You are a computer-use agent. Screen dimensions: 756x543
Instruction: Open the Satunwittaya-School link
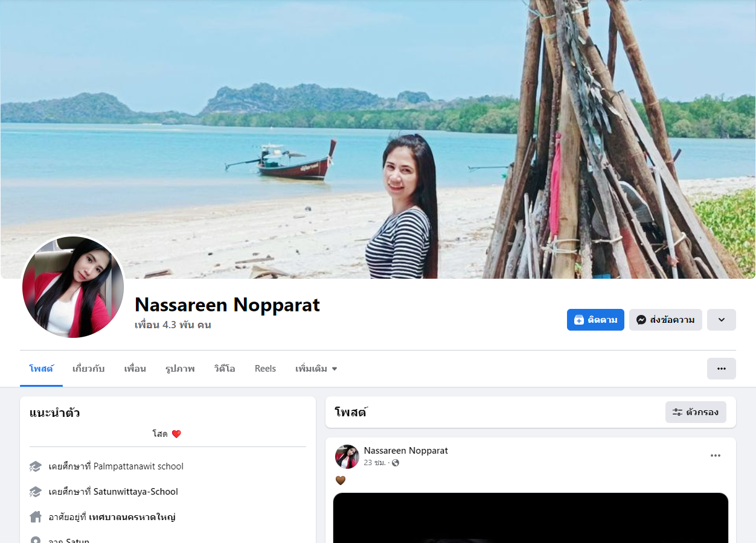(136, 492)
